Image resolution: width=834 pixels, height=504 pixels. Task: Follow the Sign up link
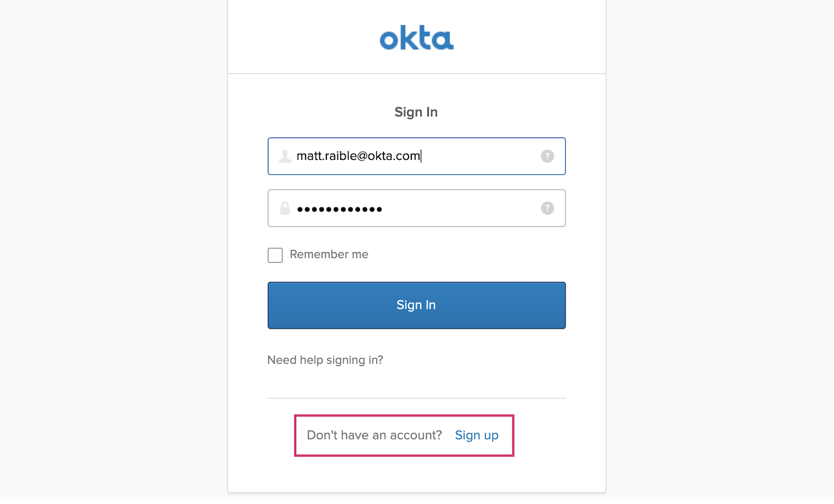click(476, 435)
